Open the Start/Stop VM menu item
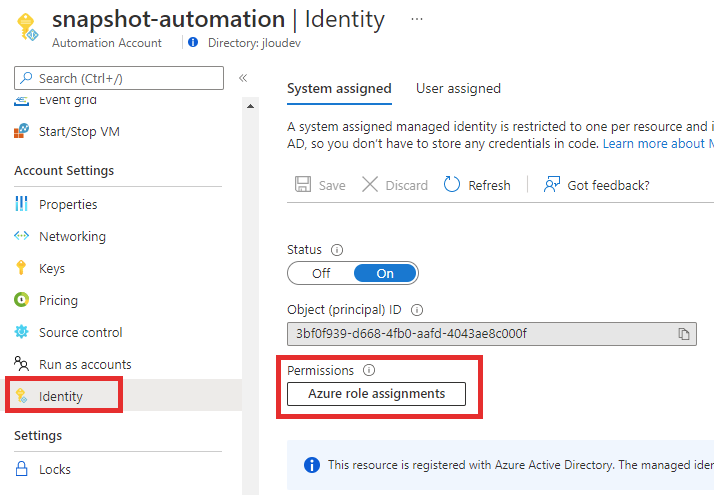Screen dimensions: 714x495 click(x=79, y=132)
